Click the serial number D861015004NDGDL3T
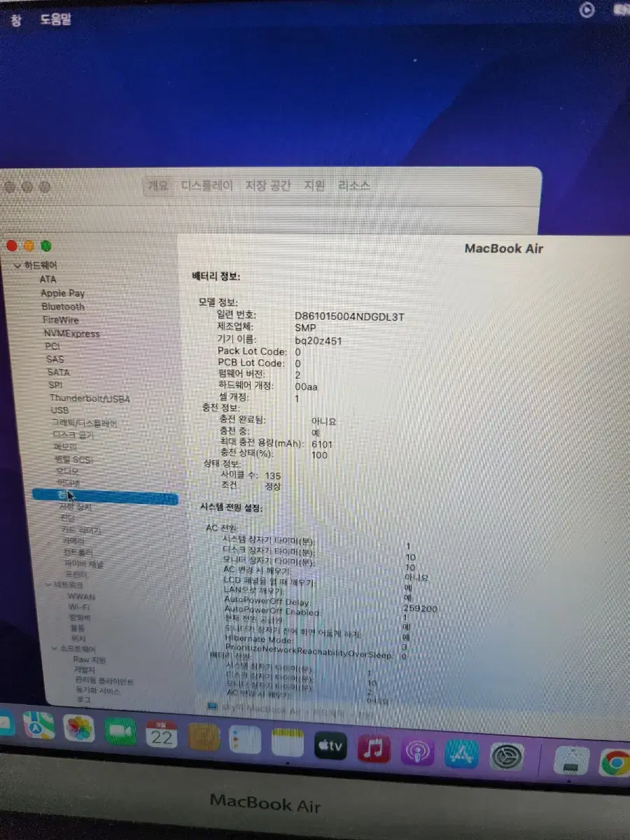630x840 pixels. tap(349, 316)
